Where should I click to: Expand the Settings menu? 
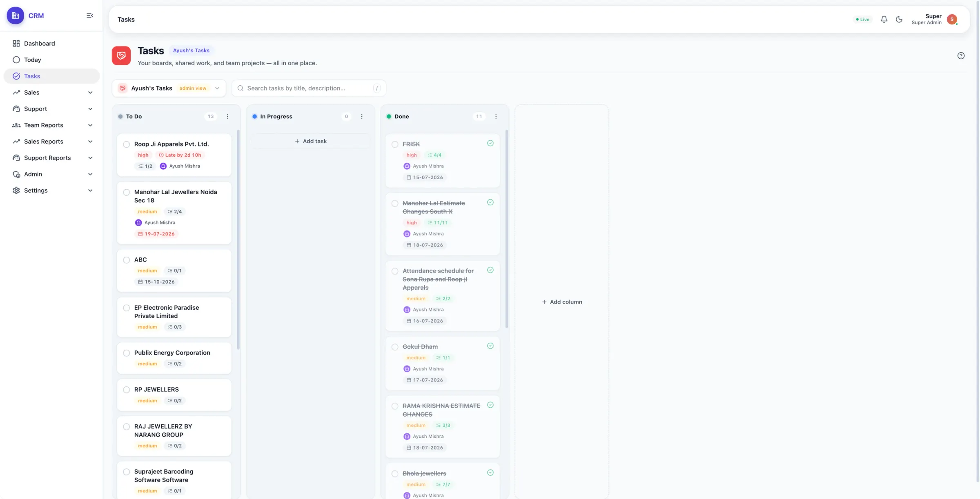point(51,191)
